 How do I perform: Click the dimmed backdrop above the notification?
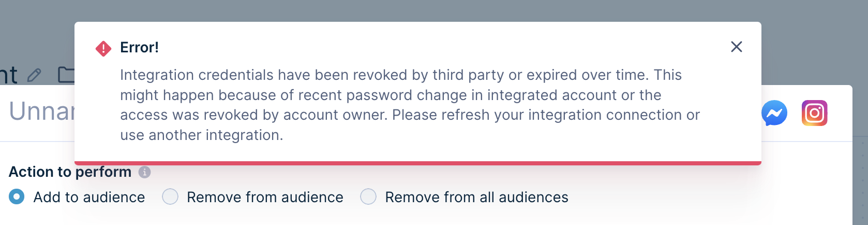coord(418,10)
